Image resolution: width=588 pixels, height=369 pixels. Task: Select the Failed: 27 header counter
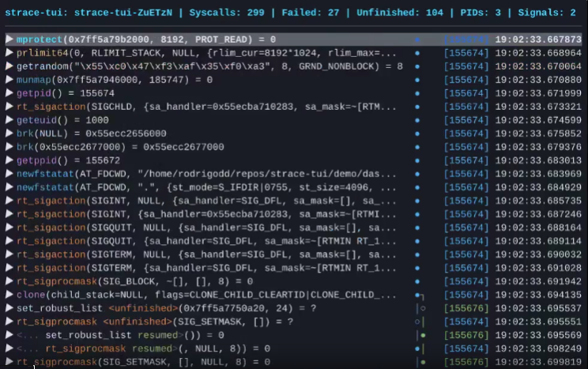click(311, 13)
